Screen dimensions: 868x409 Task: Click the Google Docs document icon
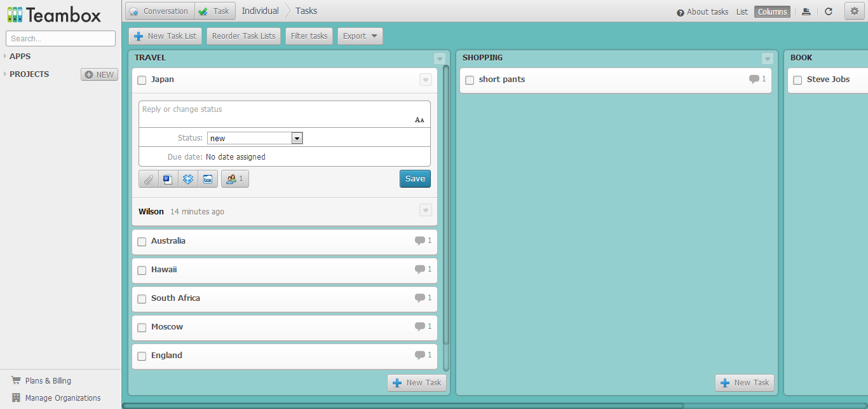pos(168,179)
